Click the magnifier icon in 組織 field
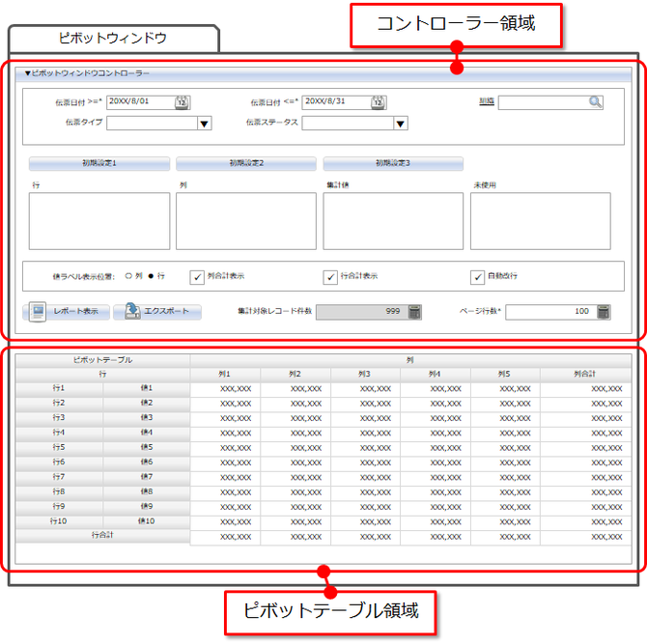The image size is (647, 644). point(595,102)
